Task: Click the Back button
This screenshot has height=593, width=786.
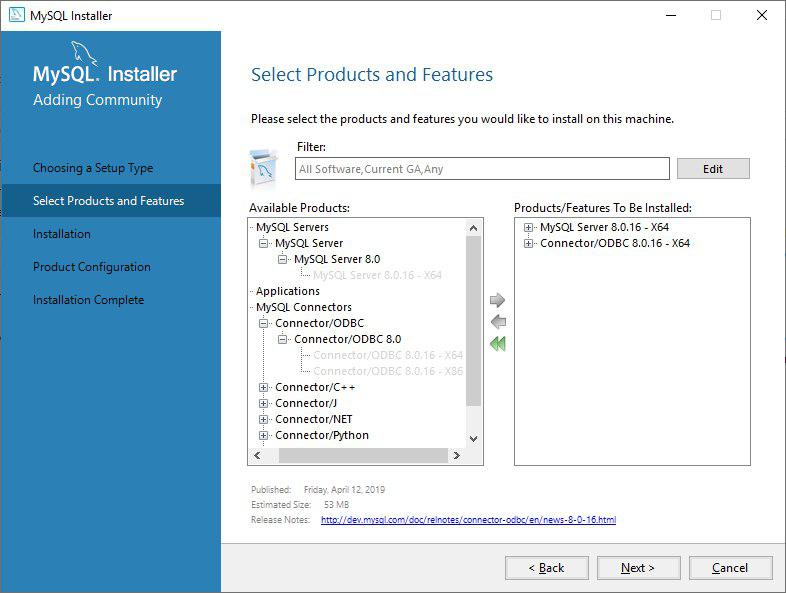Action: pyautogui.click(x=546, y=567)
